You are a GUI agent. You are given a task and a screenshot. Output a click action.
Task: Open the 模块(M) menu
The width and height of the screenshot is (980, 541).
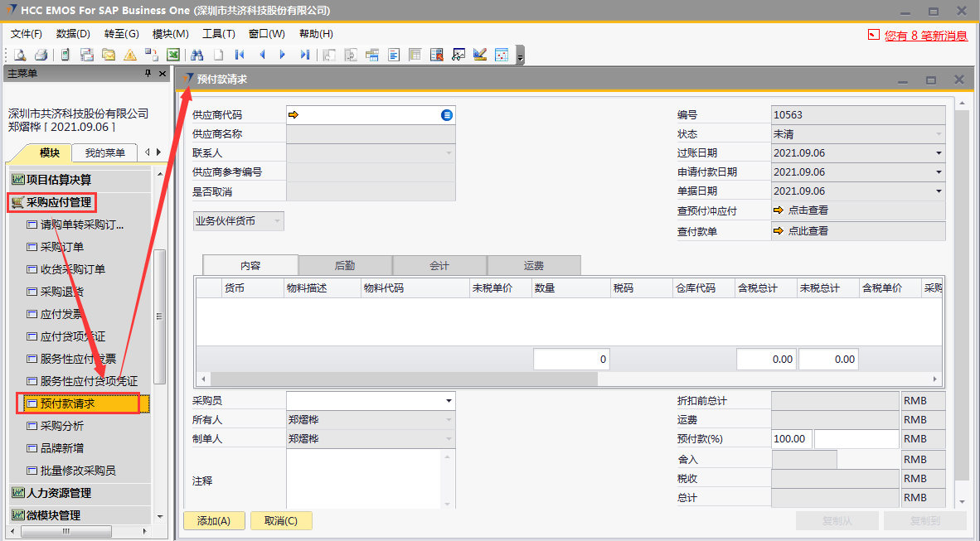[x=170, y=34]
